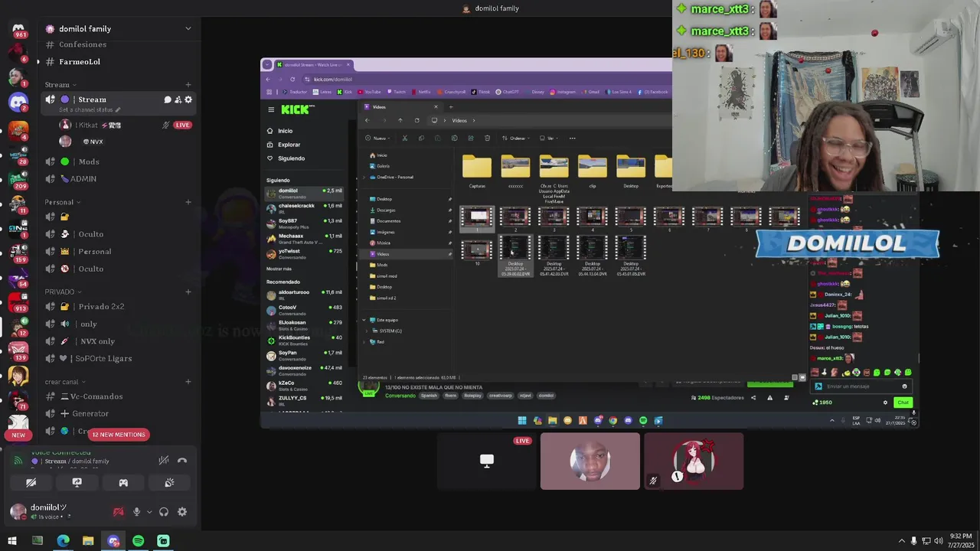Open File Explorer from taskbar
This screenshot has height=551, width=980.
(x=88, y=541)
